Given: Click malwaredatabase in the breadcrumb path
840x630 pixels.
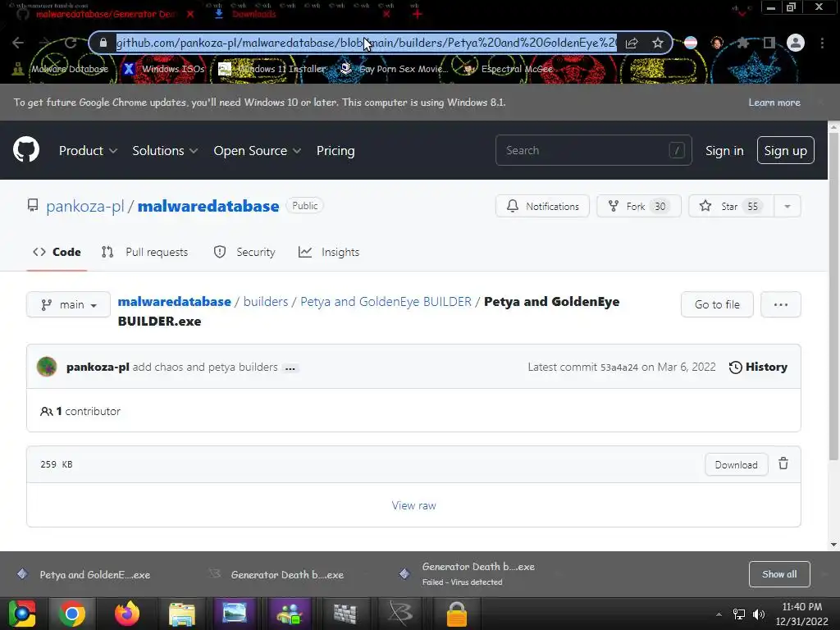Looking at the screenshot, I should pyautogui.click(x=174, y=302).
